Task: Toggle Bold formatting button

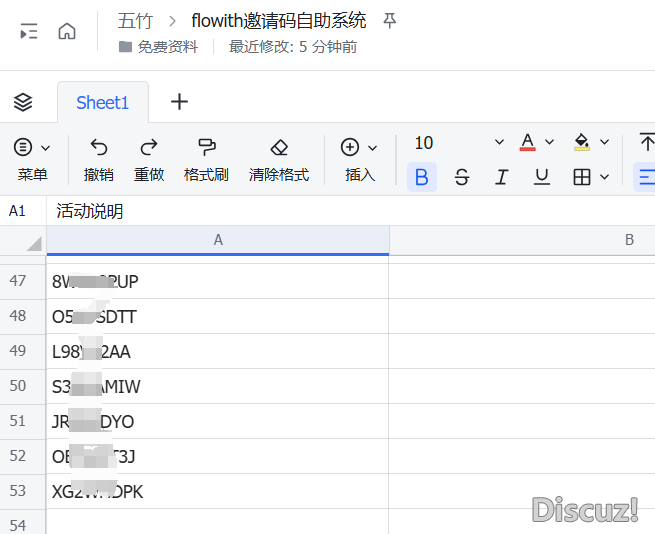Action: click(x=421, y=177)
